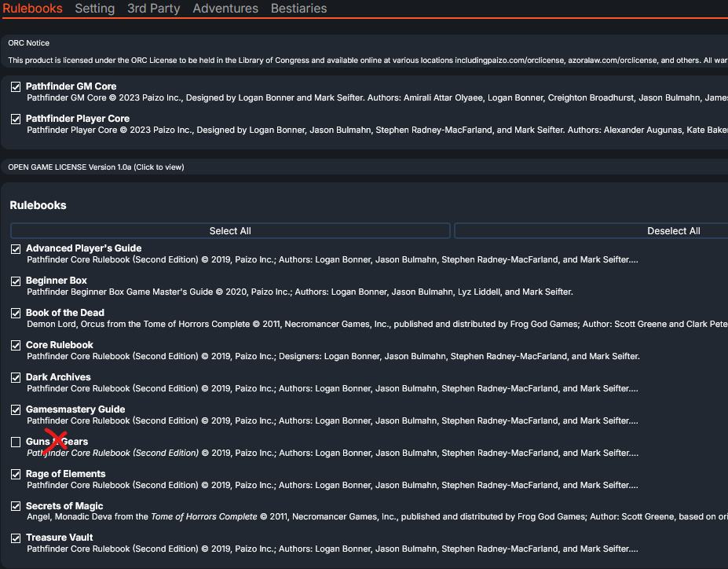Click the Book of the Dead title
This screenshot has width=728, height=569.
pos(65,313)
